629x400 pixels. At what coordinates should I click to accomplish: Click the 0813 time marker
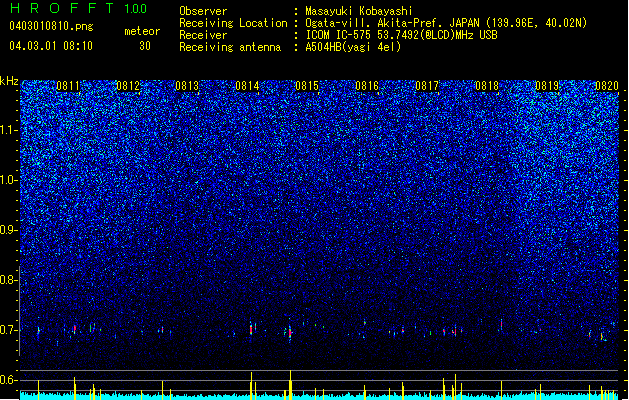(x=187, y=86)
